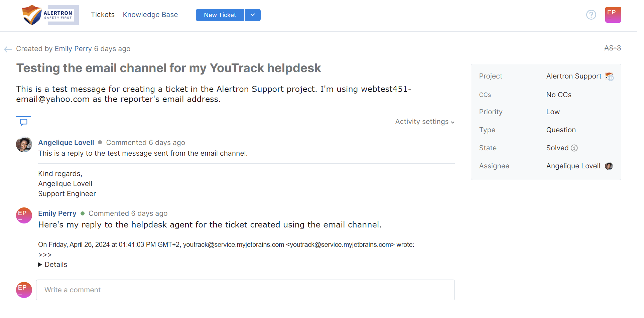Click the Angelique Lovell assignee value
Image resolution: width=644 pixels, height=318 pixels.
pos(573,166)
